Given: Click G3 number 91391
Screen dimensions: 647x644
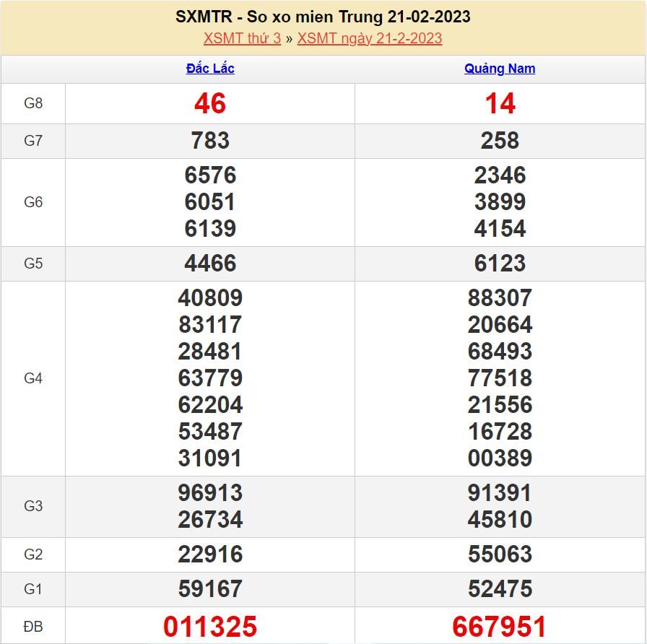Looking at the screenshot, I should (500, 492).
